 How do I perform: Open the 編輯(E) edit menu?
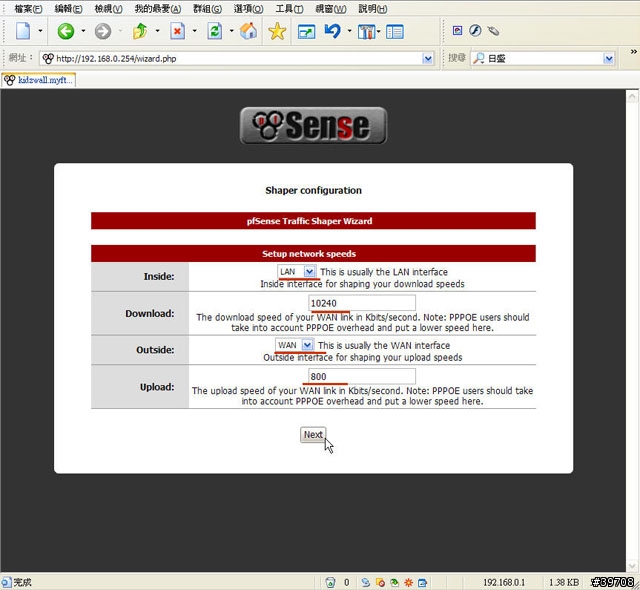[69, 9]
